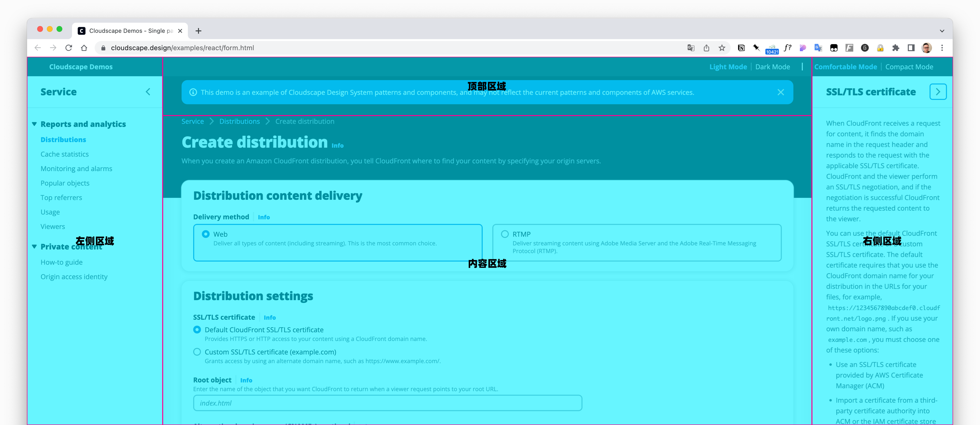The image size is (980, 425).
Task: Open Origin access identity page
Action: point(74,276)
